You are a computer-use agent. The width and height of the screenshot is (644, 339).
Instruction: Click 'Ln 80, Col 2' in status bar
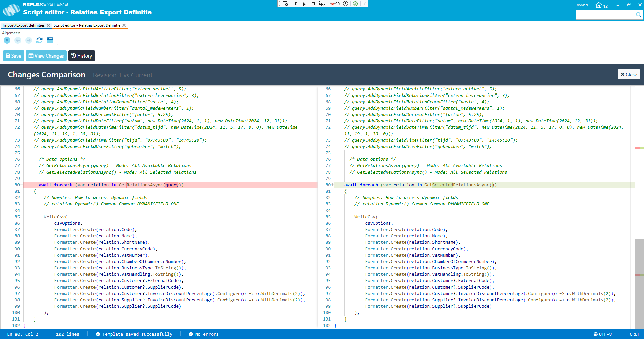pyautogui.click(x=23, y=334)
